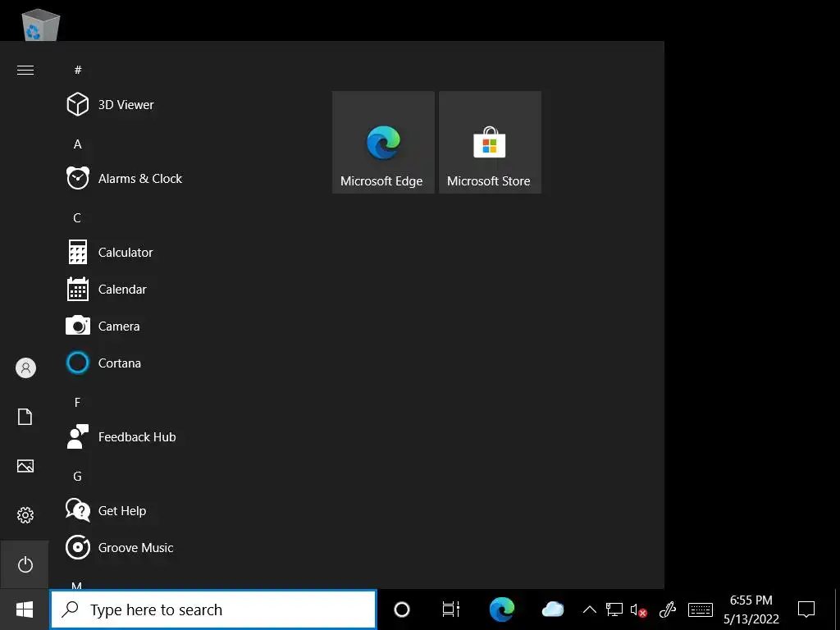Show hidden system tray icons
Screen dimensions: 840x630
pos(589,609)
